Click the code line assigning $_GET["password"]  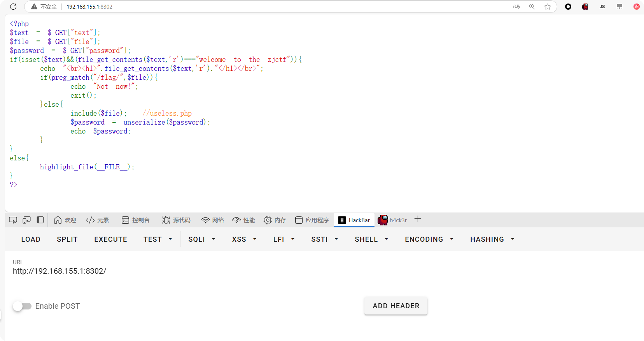pyautogui.click(x=70, y=51)
